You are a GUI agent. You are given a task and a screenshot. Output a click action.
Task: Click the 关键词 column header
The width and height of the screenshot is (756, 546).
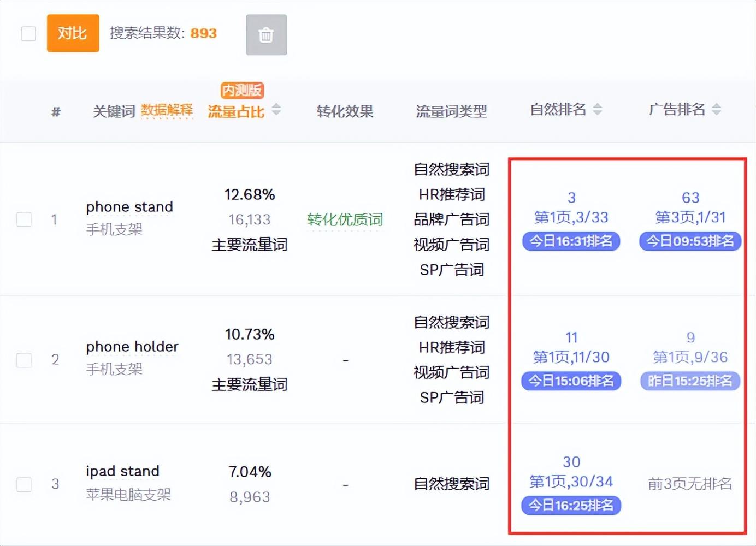[x=114, y=111]
